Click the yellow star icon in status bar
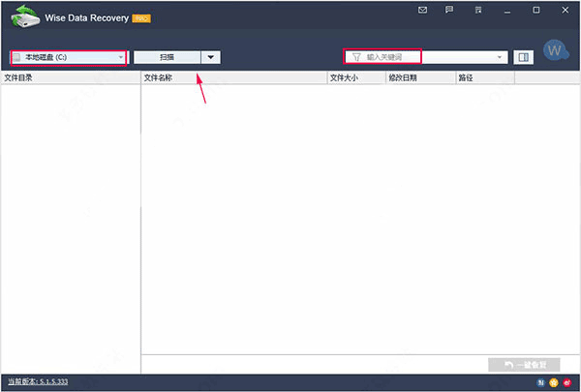Screen dimensions: 581x392 point(554,382)
